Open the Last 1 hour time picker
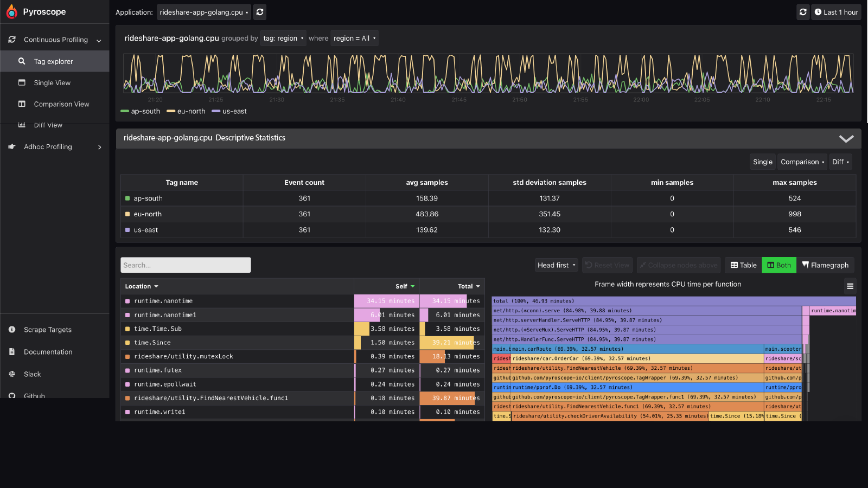 coord(836,11)
